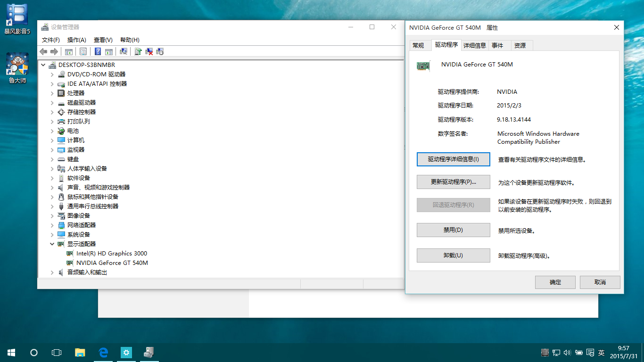Click Scan for hardware changes toolbar icon
Image resolution: width=644 pixels, height=362 pixels.
pyautogui.click(x=124, y=51)
